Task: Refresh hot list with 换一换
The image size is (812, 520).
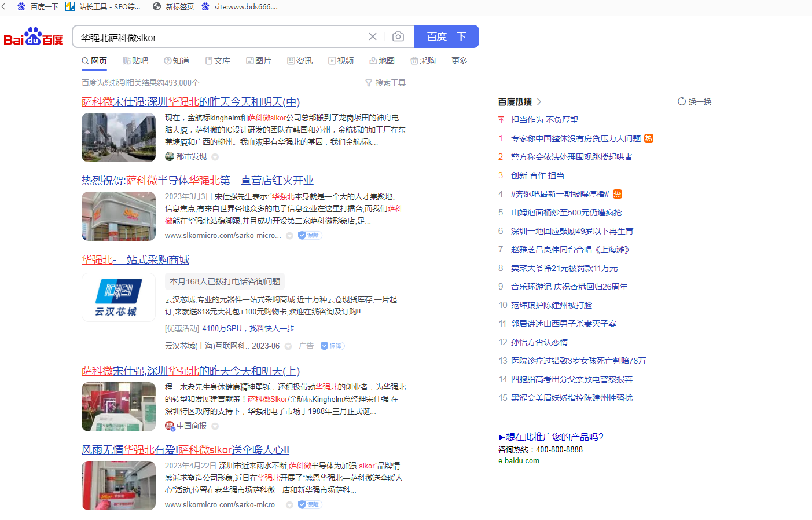Action: point(695,101)
